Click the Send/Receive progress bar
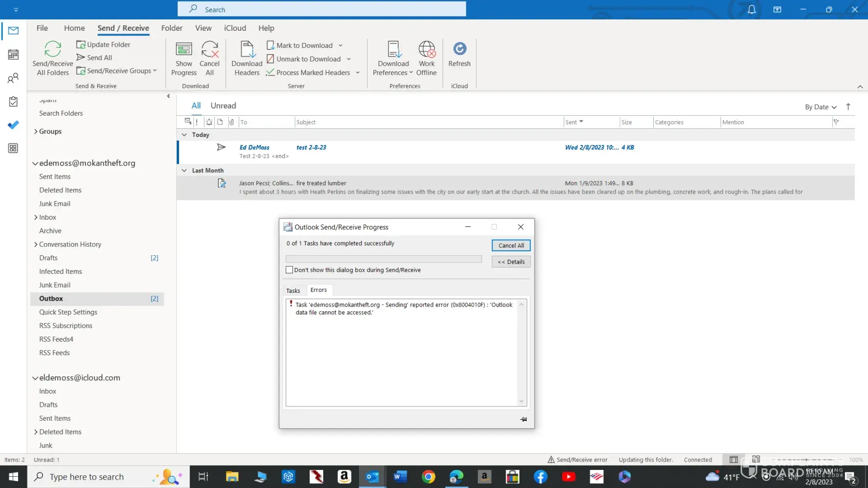 coord(383,259)
